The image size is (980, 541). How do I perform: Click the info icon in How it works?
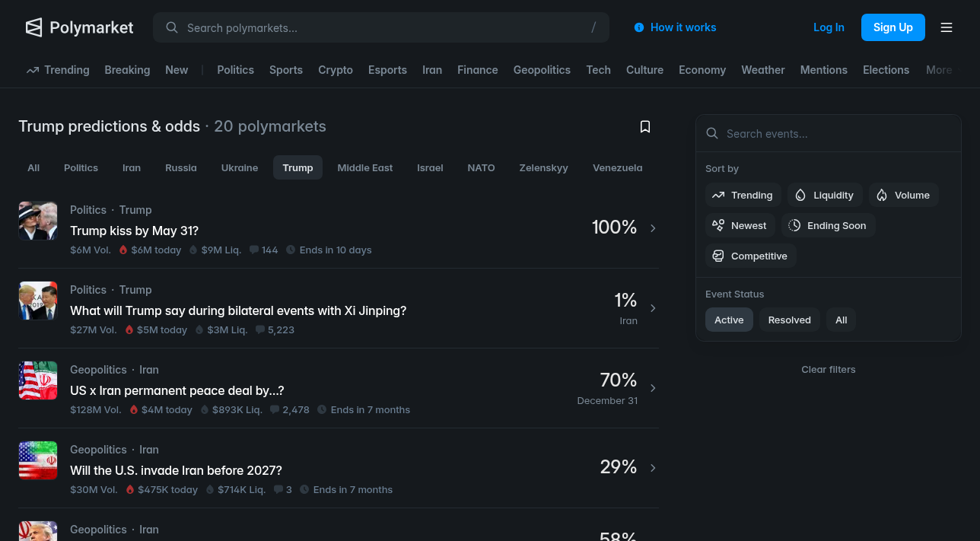[x=639, y=27]
